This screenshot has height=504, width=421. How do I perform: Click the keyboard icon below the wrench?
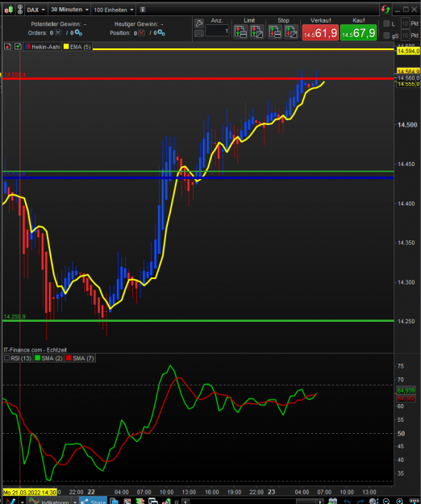point(199,33)
